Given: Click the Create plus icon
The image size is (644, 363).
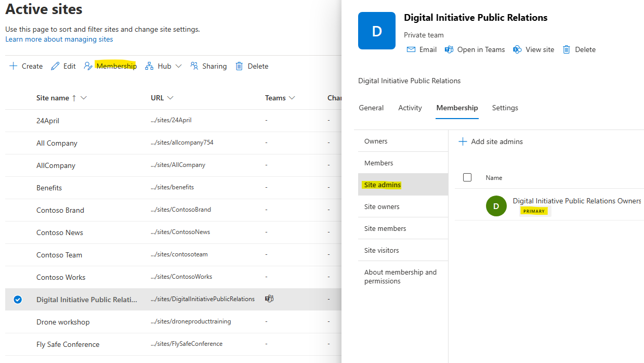Looking at the screenshot, I should [14, 66].
